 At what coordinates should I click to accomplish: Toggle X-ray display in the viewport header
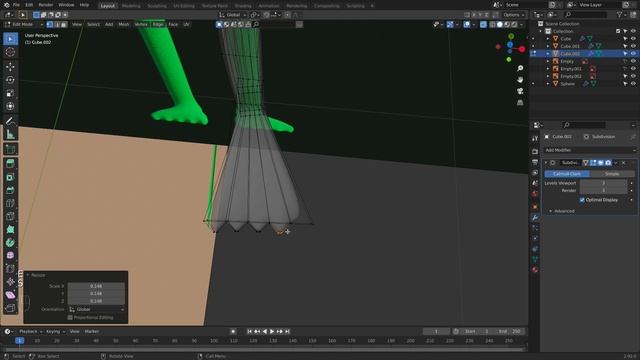coord(483,24)
